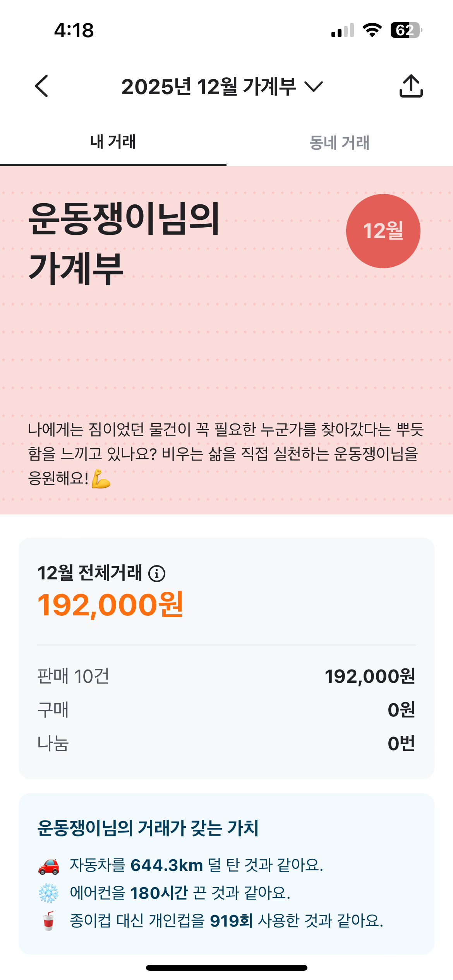Tap the flexed muscle emoji

coord(101,479)
